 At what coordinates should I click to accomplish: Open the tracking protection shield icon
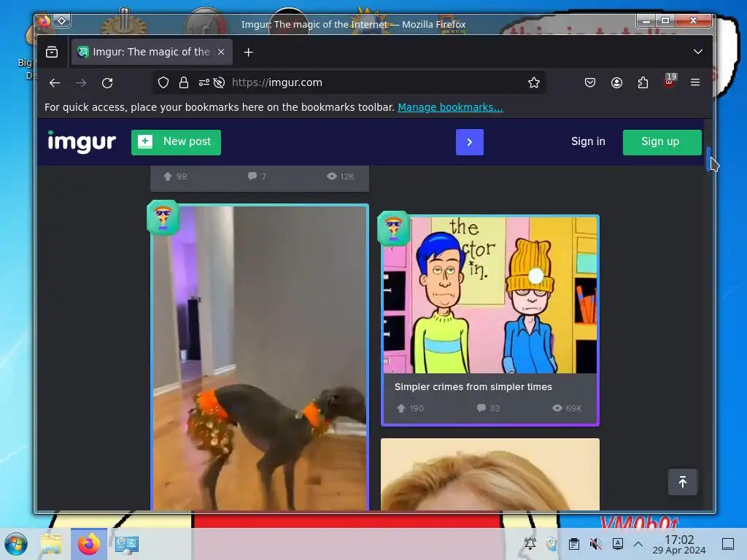(163, 83)
